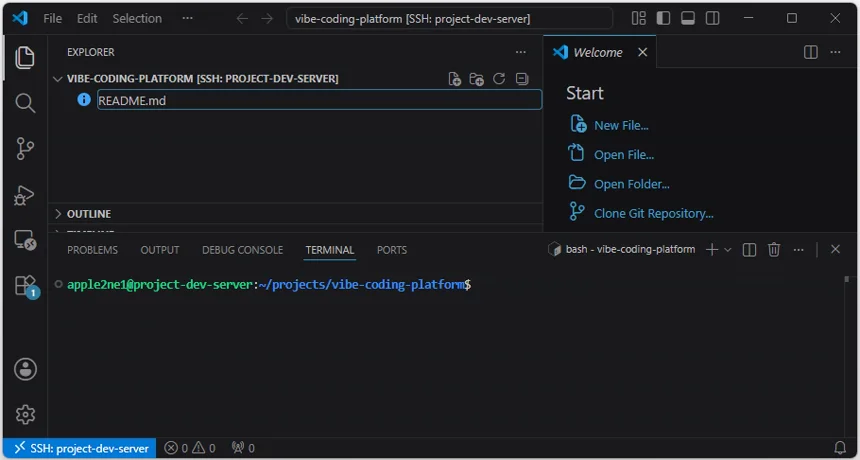Open Extensions view with badge
Screen dimensions: 860x460
25,286
